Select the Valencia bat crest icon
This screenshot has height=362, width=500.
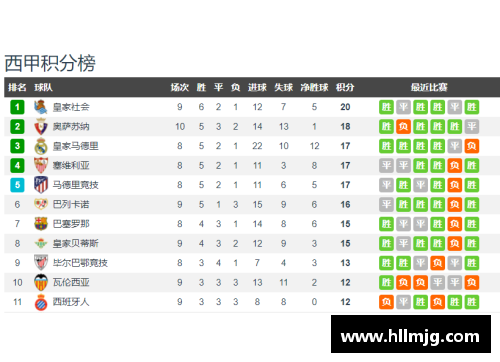(41, 282)
